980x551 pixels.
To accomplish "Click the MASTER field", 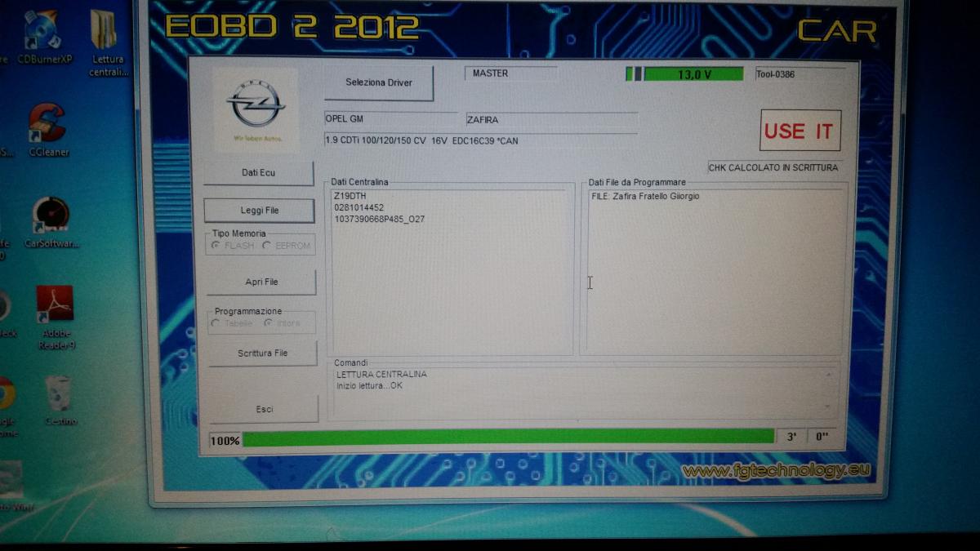I will point(511,73).
